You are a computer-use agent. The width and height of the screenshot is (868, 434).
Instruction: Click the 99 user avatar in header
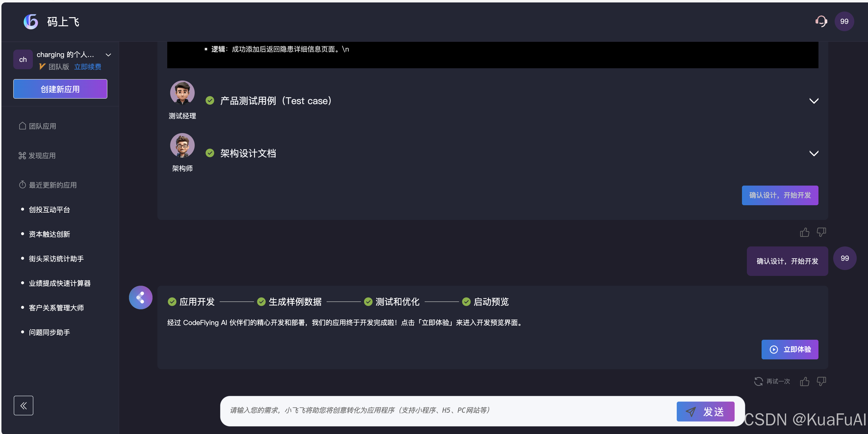pos(844,22)
